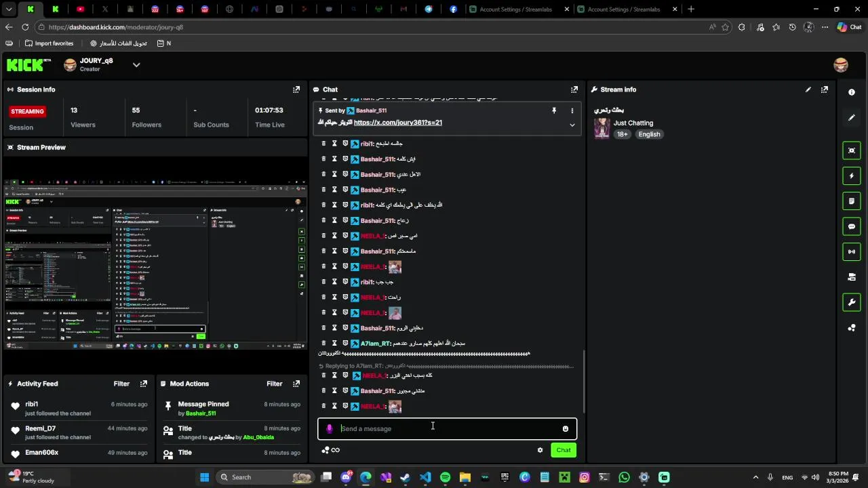Open the 'تحويل الشات للأسعار' bookmark
Screen dimensions: 868x488
pyautogui.click(x=119, y=43)
